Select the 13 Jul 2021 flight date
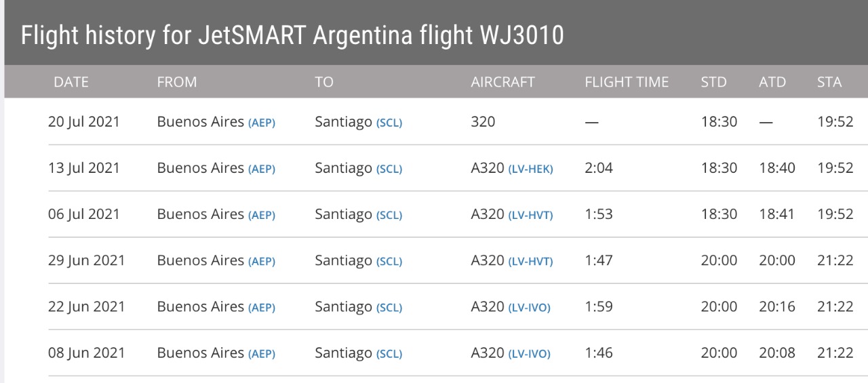 coord(84,168)
